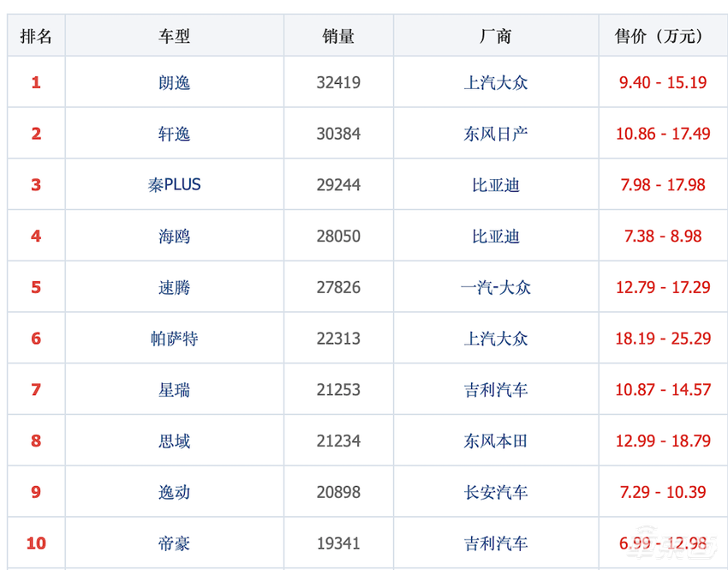Visit the 东风日产 manufacturer link
The width and height of the screenshot is (728, 570).
495,133
